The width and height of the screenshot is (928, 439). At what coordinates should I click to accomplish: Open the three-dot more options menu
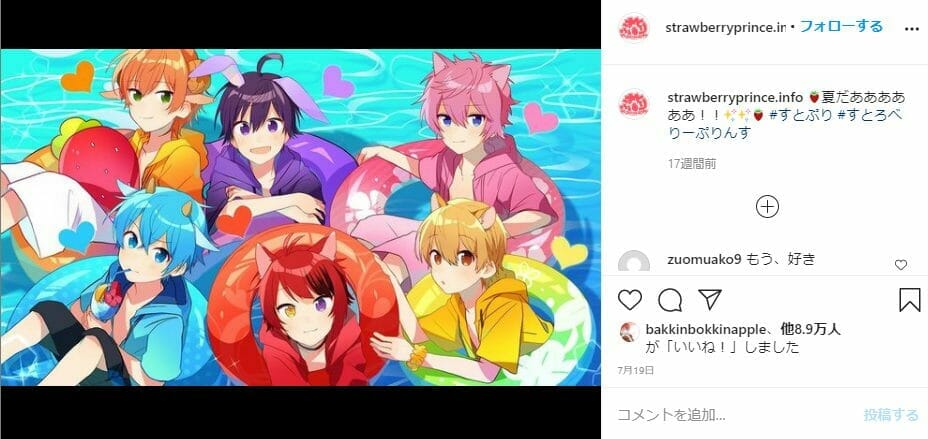pyautogui.click(x=911, y=28)
